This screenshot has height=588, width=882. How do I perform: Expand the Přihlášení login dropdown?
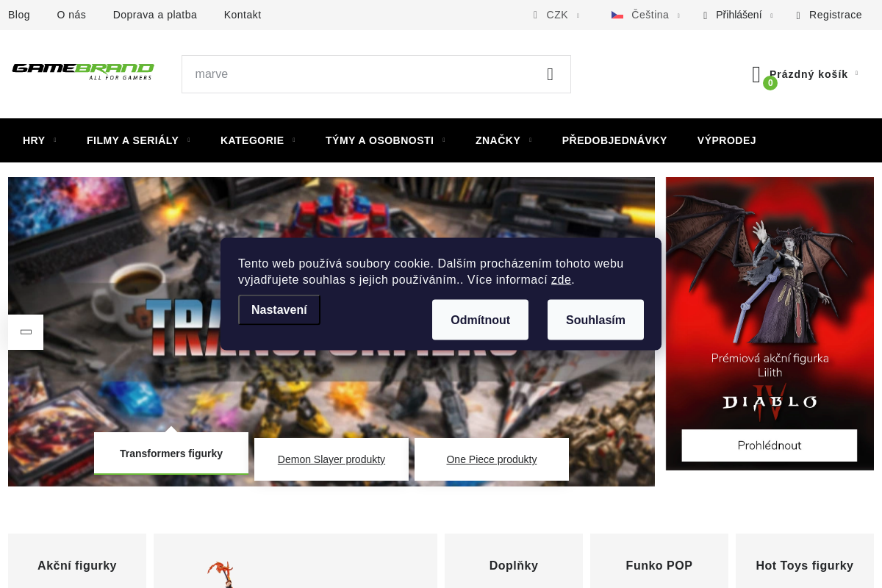[x=738, y=15]
